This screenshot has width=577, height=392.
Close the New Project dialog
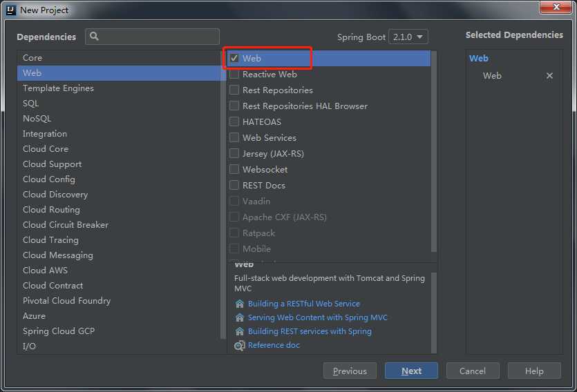[556, 7]
